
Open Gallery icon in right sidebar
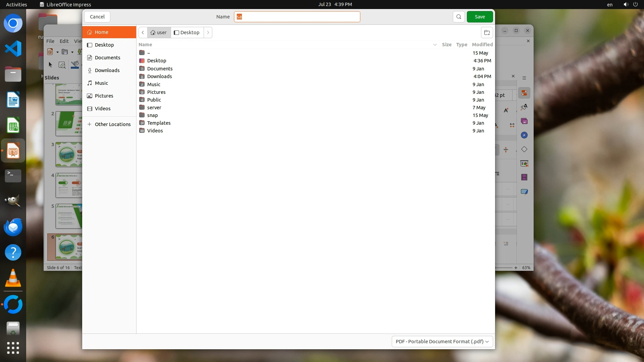tap(524, 121)
